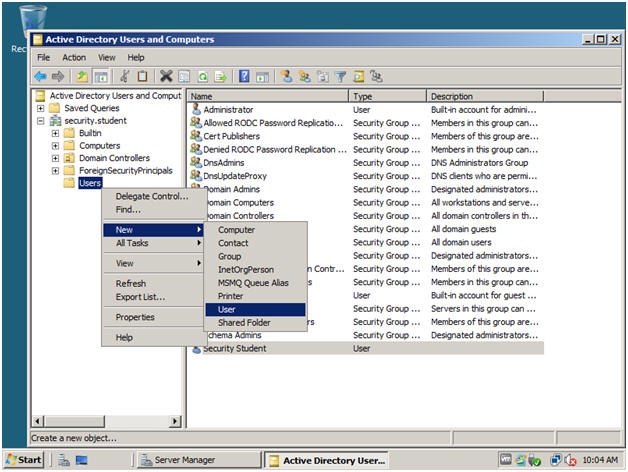The image size is (628, 472).
Task: Click the security.student domain icon
Action: (55, 121)
